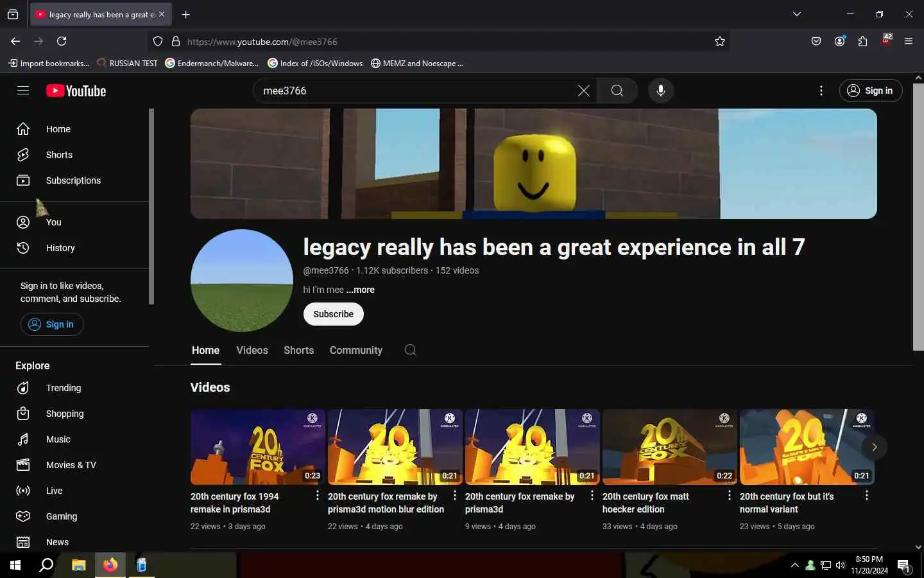Open the YouTube hamburger guide menu
Image resolution: width=924 pixels, height=578 pixels.
[23, 91]
